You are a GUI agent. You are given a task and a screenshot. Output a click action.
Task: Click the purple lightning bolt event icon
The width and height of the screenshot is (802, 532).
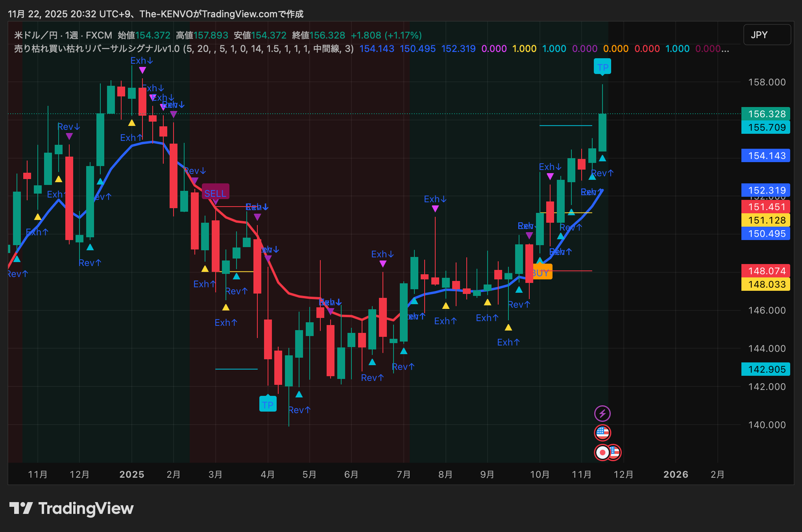coord(602,414)
